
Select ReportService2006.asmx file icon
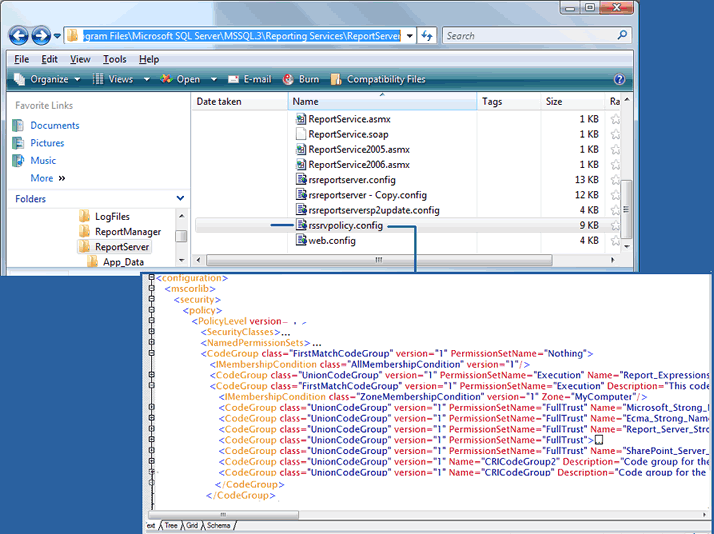coord(301,164)
